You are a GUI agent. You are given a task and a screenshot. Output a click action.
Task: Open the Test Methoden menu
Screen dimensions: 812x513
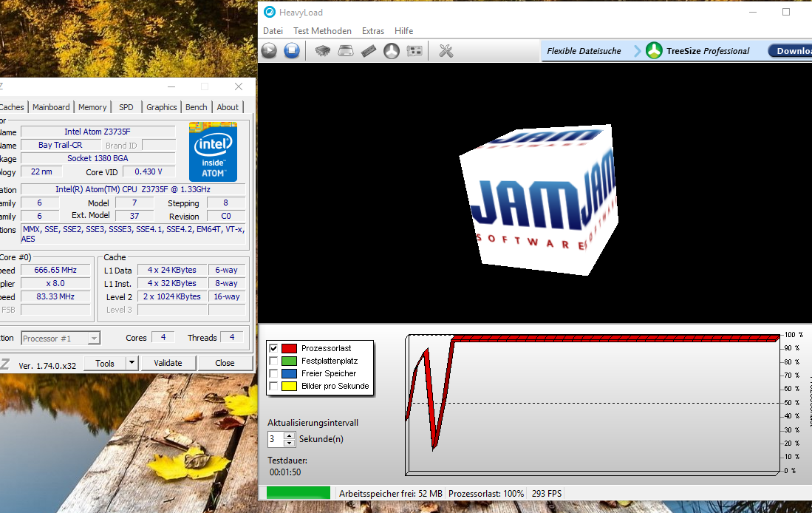point(322,31)
